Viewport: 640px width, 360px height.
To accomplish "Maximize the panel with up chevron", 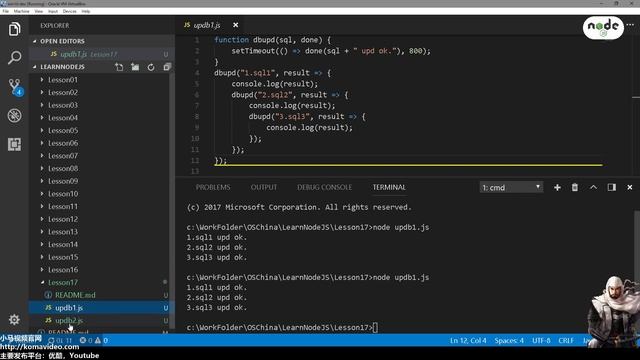I will [x=593, y=187].
